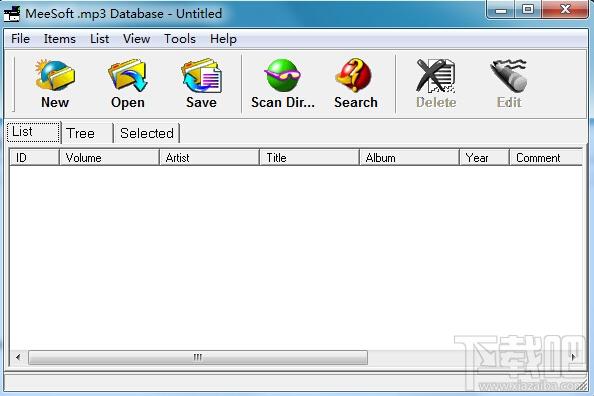Close the MeeSoft .mp3 Database window

[565, 10]
